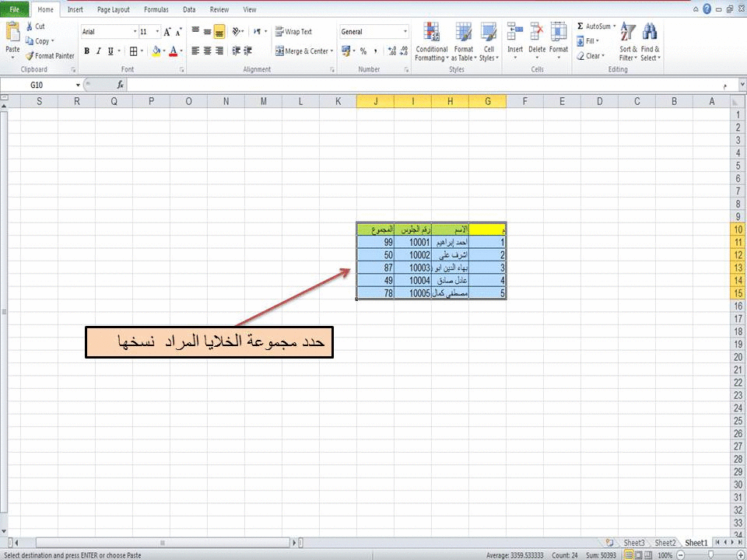Click the Insert cells icon
This screenshot has height=560, width=747.
pyautogui.click(x=515, y=31)
